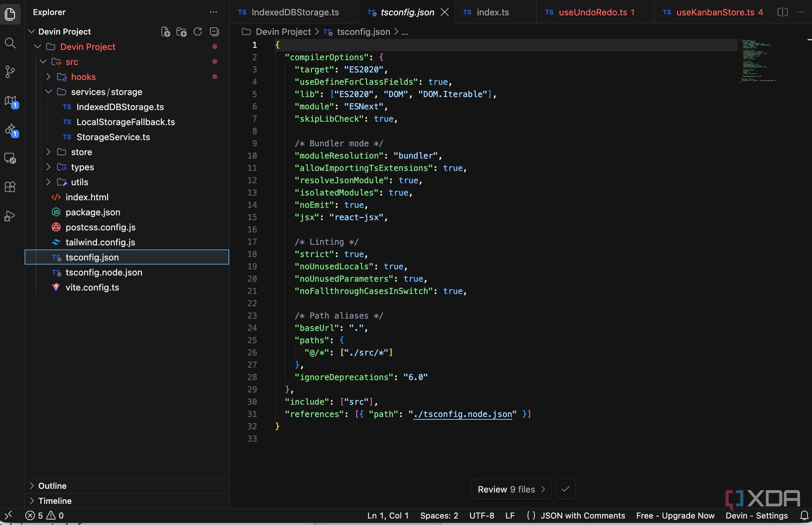Collapse all folders in Explorer
The height and width of the screenshot is (525, 812).
tap(214, 32)
